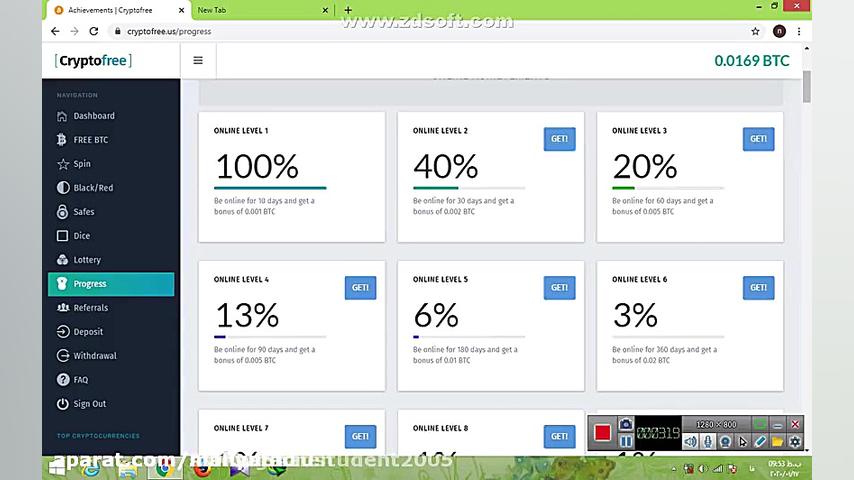The width and height of the screenshot is (854, 480).
Task: Open the recorder output folder
Action: (777, 442)
